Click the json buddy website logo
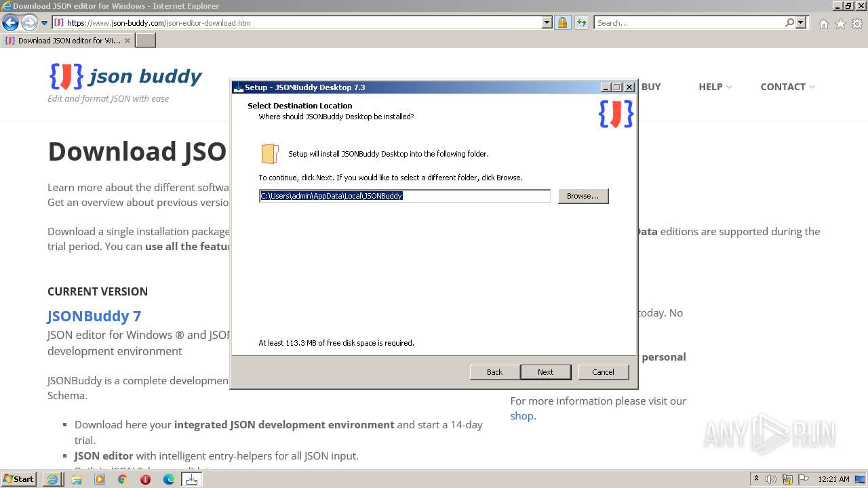868x488 pixels. click(x=125, y=77)
